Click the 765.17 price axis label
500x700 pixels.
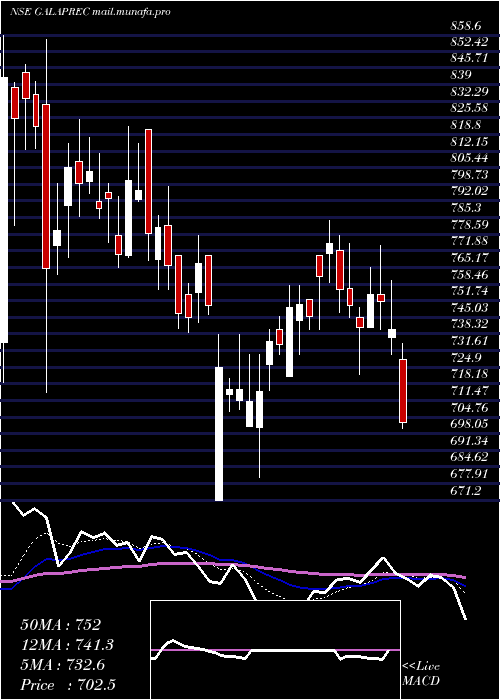point(470,258)
